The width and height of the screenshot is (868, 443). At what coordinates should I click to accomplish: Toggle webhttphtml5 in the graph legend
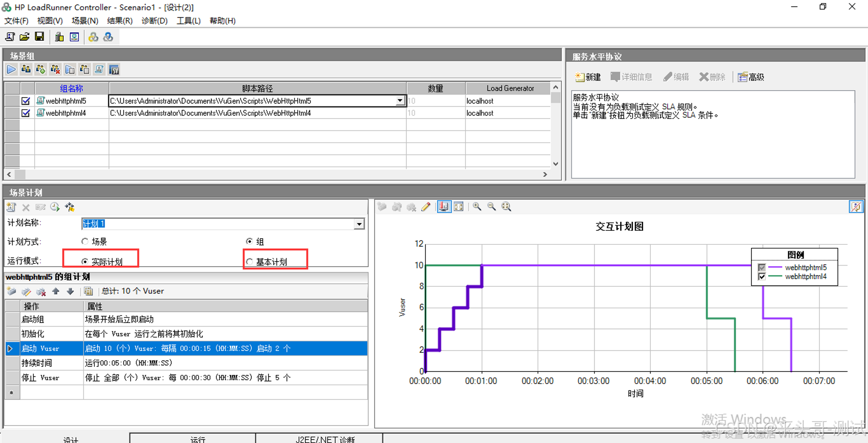(762, 268)
